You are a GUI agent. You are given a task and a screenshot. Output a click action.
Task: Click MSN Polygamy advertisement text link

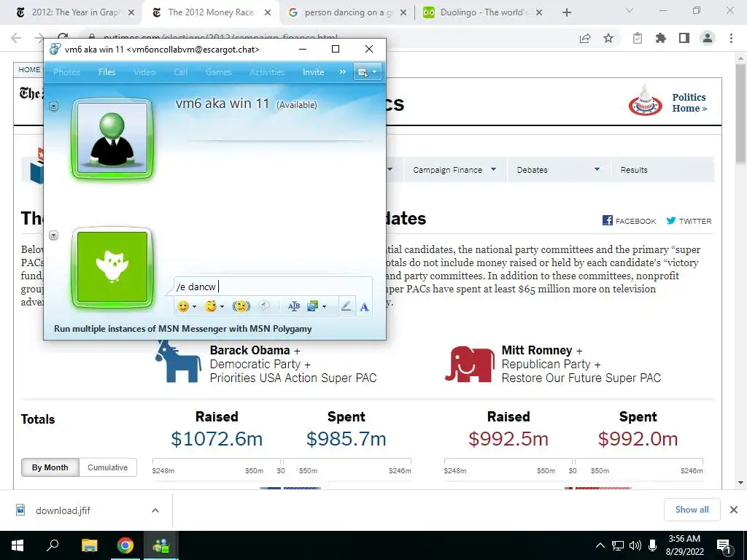point(183,329)
